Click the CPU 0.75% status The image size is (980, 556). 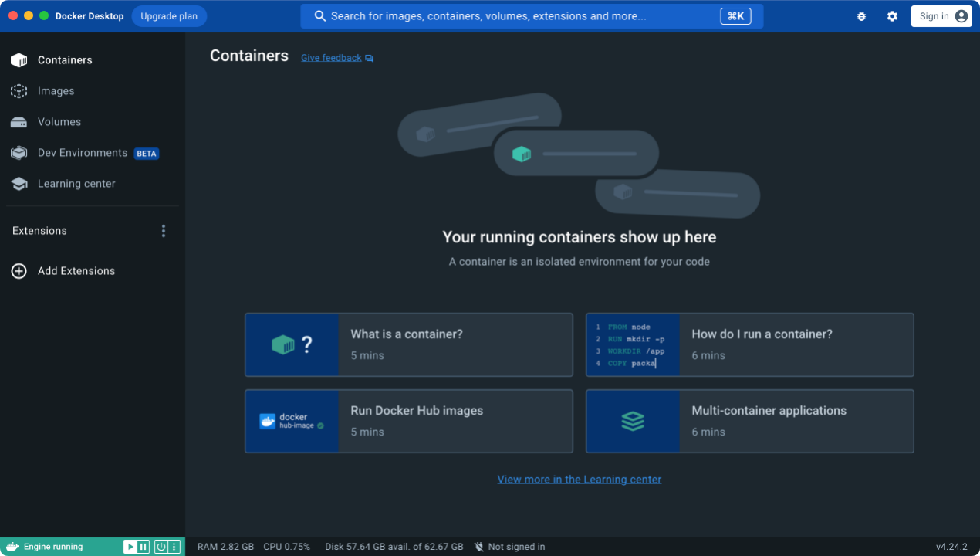point(286,547)
